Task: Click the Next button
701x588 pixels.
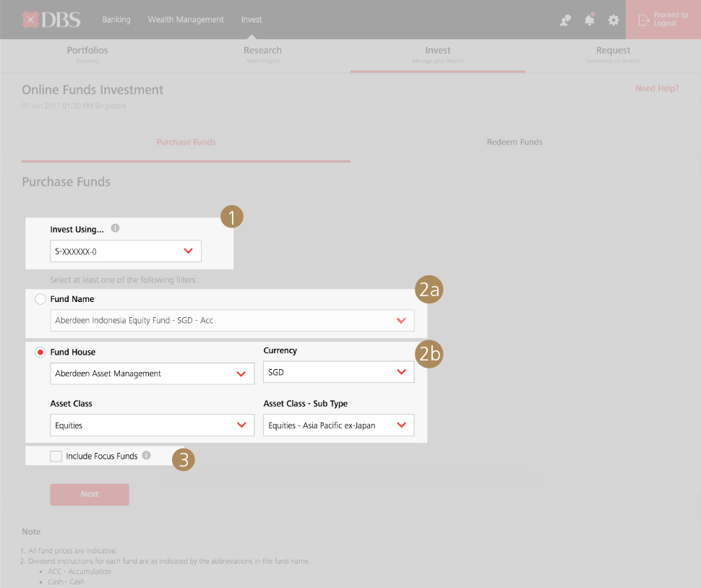Action: pos(90,494)
